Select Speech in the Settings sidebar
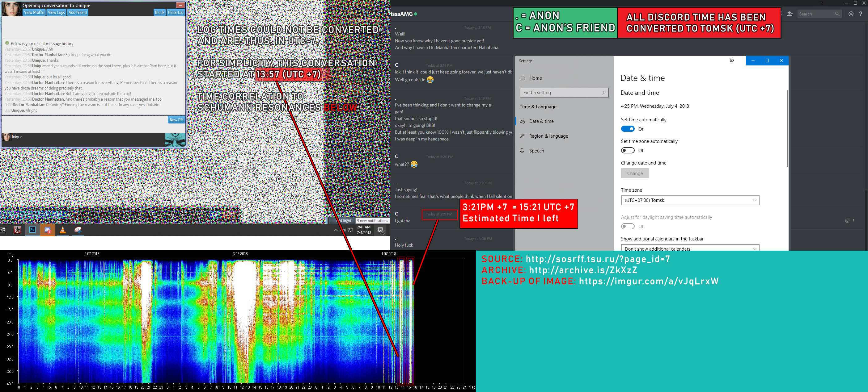 click(564, 151)
